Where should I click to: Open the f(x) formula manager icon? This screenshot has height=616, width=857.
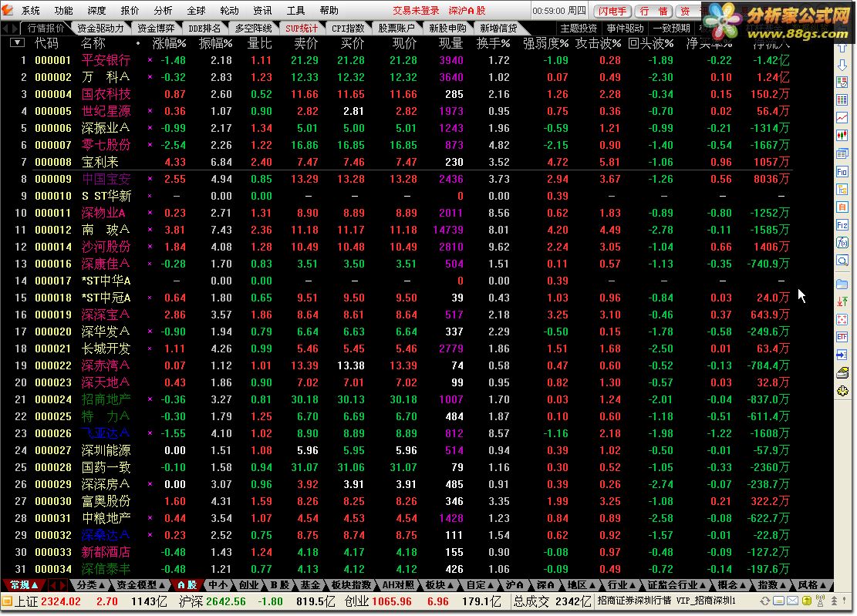pyautogui.click(x=842, y=242)
